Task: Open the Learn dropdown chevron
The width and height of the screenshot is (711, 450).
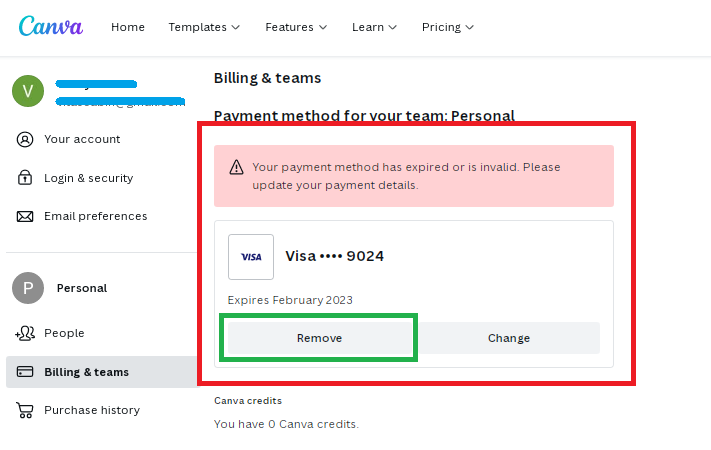Action: click(x=393, y=27)
